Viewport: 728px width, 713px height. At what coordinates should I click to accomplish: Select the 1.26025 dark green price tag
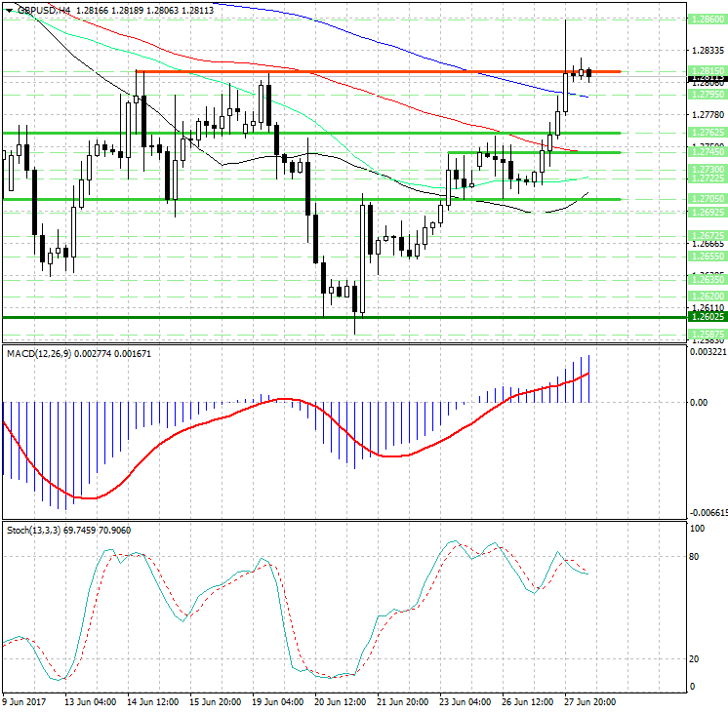click(706, 317)
